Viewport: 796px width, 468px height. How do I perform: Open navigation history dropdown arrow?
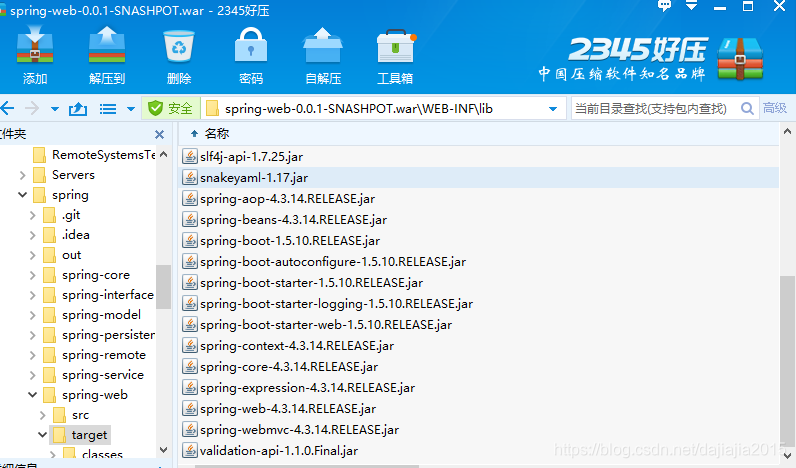click(x=55, y=109)
